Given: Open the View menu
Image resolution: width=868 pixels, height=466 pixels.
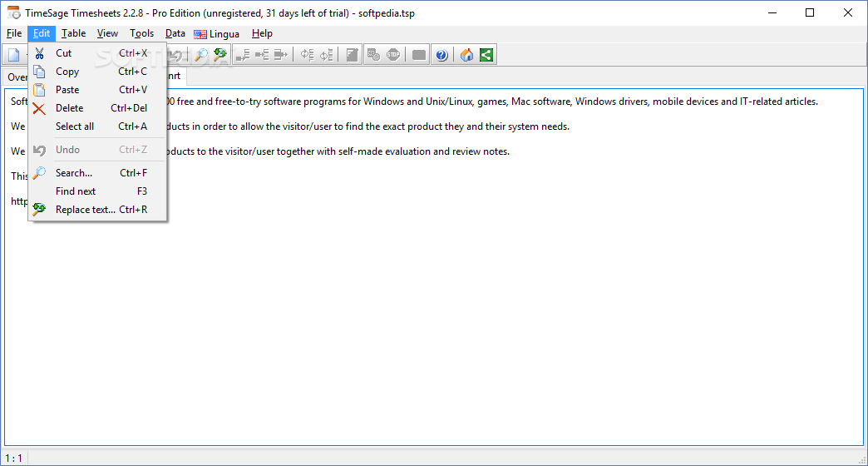Looking at the screenshot, I should 107,34.
